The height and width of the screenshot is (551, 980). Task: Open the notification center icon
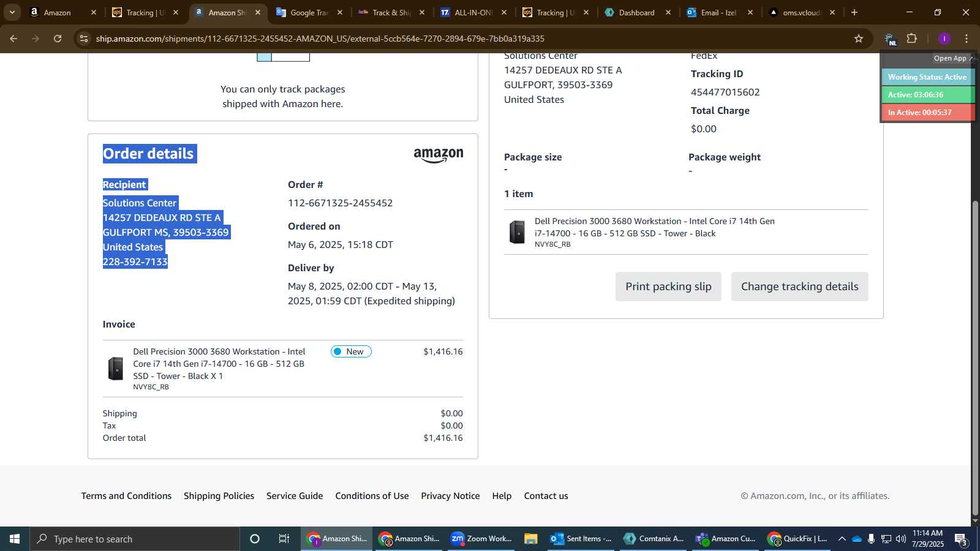(961, 539)
